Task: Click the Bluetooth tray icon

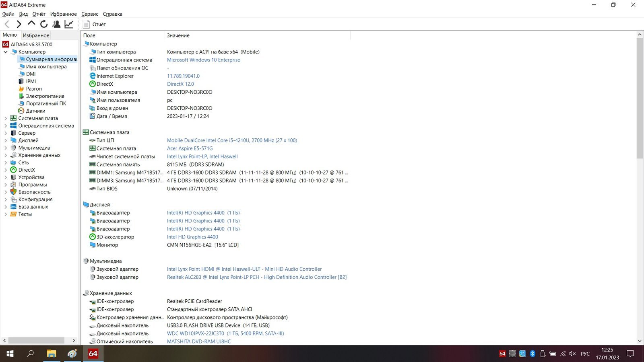Action: coord(533,354)
